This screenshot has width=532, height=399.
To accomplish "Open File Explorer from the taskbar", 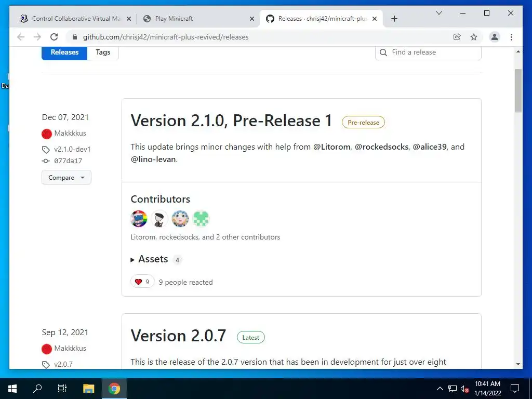I will pos(88,389).
